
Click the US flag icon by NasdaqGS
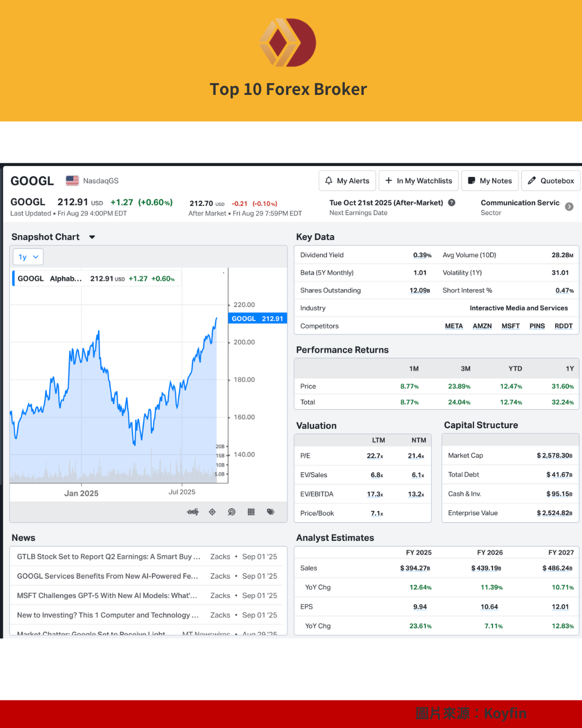tap(72, 181)
